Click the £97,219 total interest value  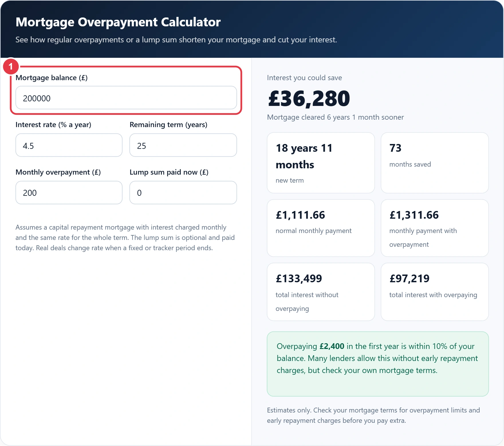pyautogui.click(x=409, y=279)
